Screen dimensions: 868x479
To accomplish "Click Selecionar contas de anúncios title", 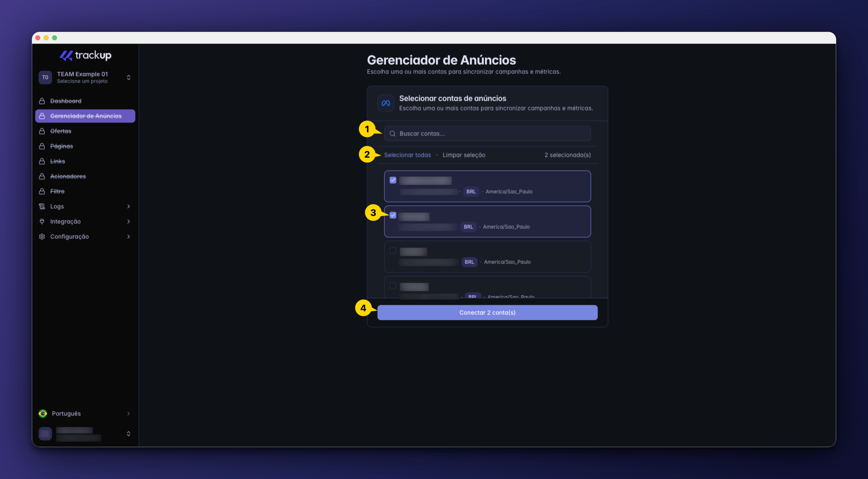I will click(453, 98).
